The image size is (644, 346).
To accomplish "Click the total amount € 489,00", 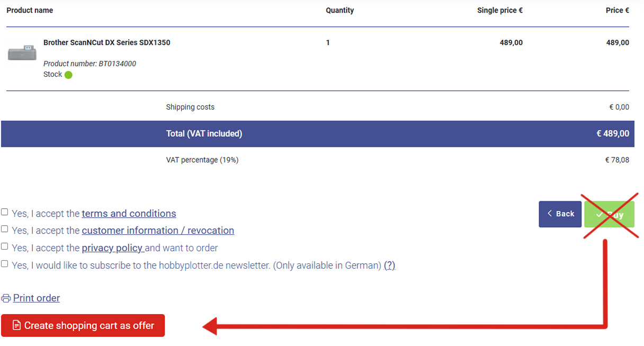I will [613, 134].
